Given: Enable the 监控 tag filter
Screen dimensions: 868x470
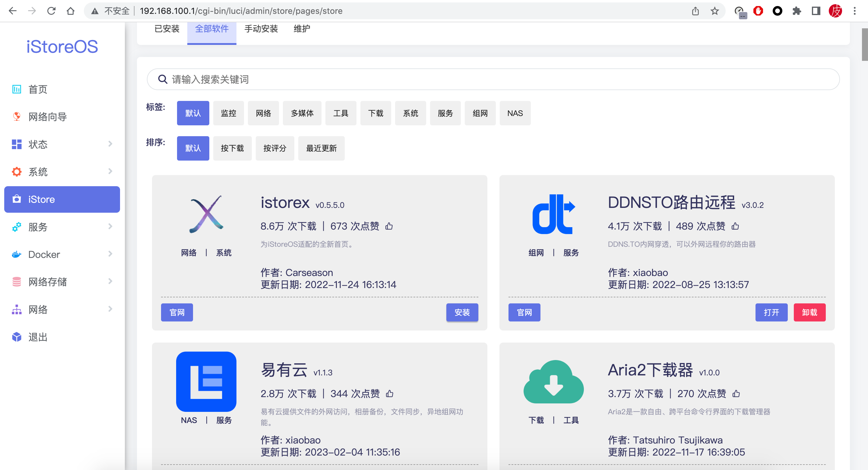Looking at the screenshot, I should coord(228,113).
